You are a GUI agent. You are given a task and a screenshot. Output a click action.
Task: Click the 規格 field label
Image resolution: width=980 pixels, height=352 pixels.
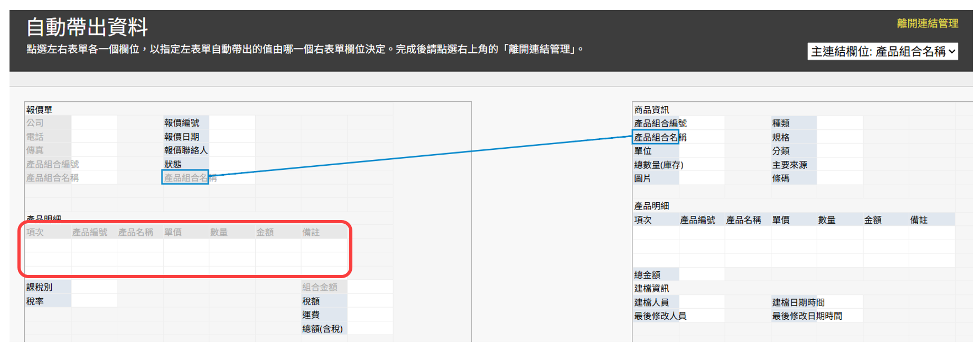(x=781, y=137)
